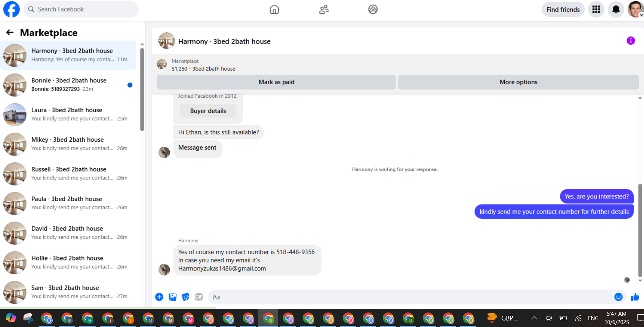644x327 pixels.
Task: Click the 'kindly send me your contact number' message
Action: [x=554, y=212]
